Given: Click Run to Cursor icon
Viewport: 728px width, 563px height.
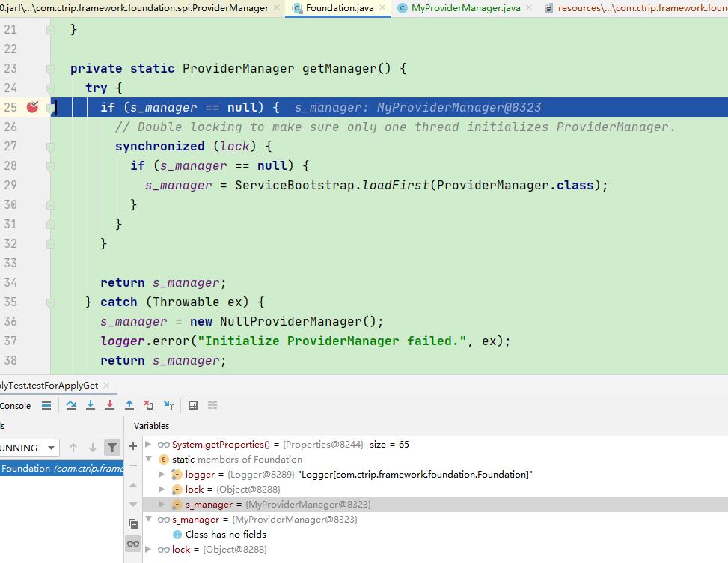Looking at the screenshot, I should [x=168, y=405].
